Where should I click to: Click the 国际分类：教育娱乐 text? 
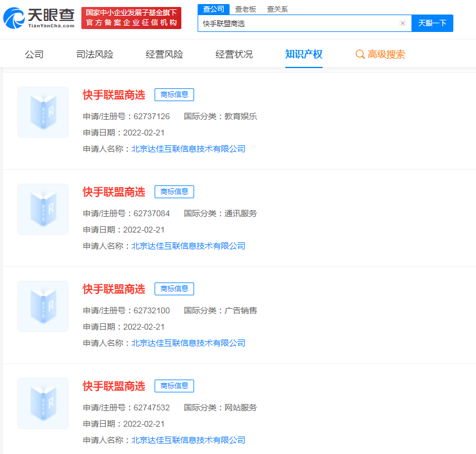coord(220,116)
